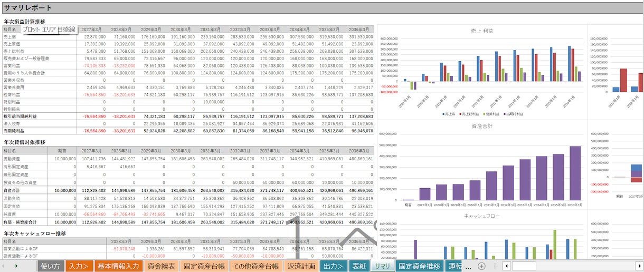Viewport: 644px width, 272px height.
Task: Select the 資金繰表 sheet tab
Action: (162, 266)
